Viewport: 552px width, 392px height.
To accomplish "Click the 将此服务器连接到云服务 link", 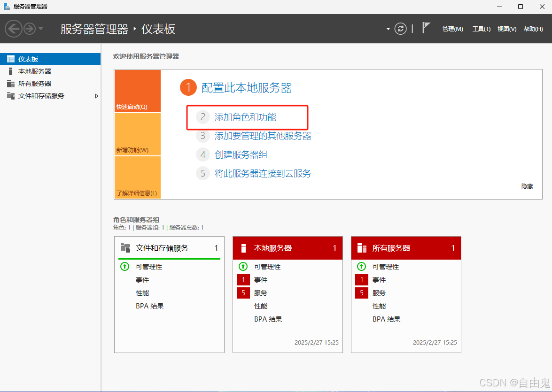I will point(263,174).
